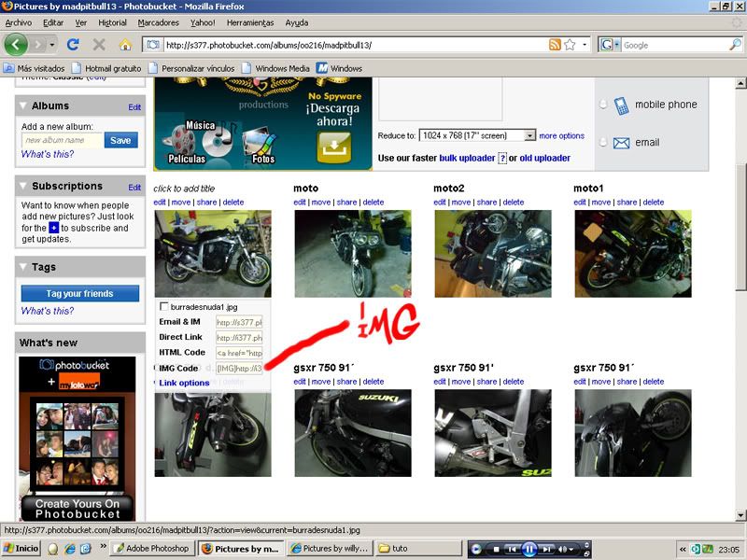Click share under the moto1 photo
This screenshot has height=560, width=747.
[627, 202]
